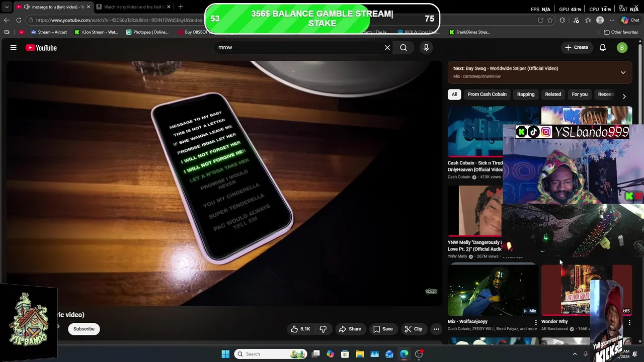Mute the 'message to u' tab audio
Screen dimensions: 644x362
27,7
